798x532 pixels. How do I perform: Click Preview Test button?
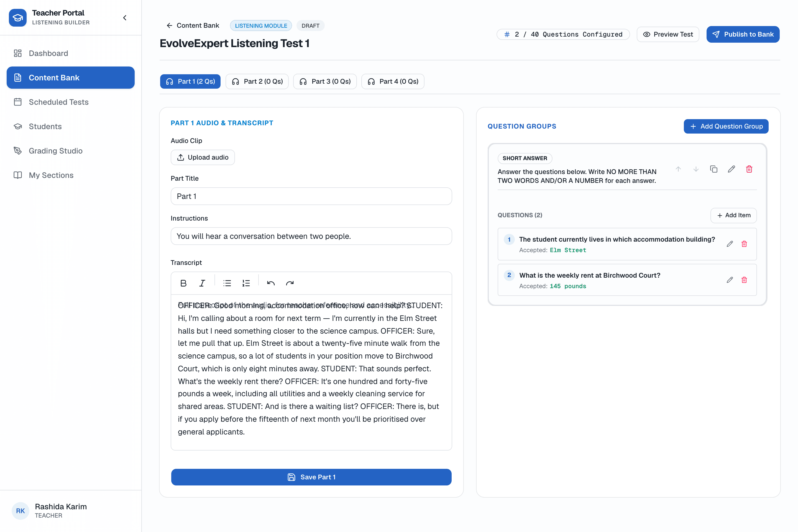(668, 34)
